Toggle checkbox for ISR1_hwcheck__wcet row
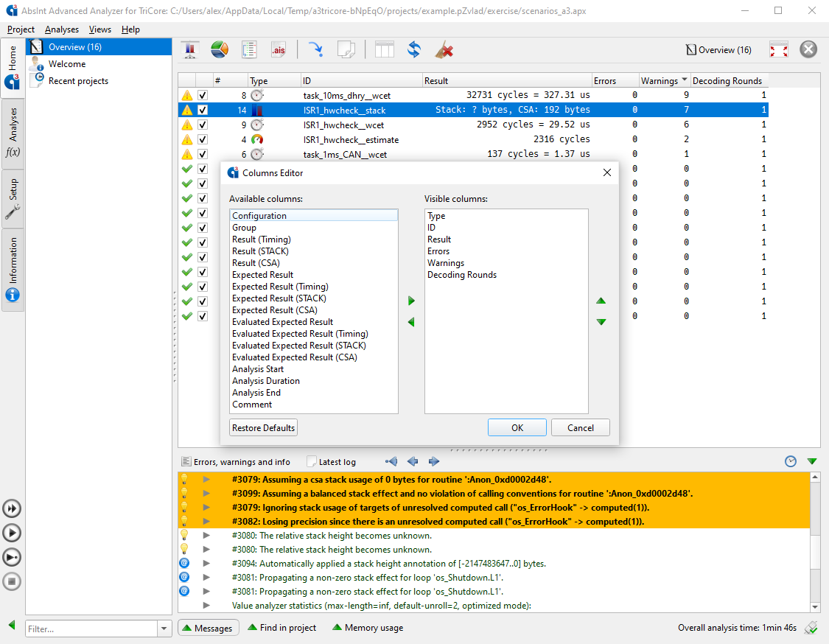The width and height of the screenshot is (829, 644). [x=203, y=125]
